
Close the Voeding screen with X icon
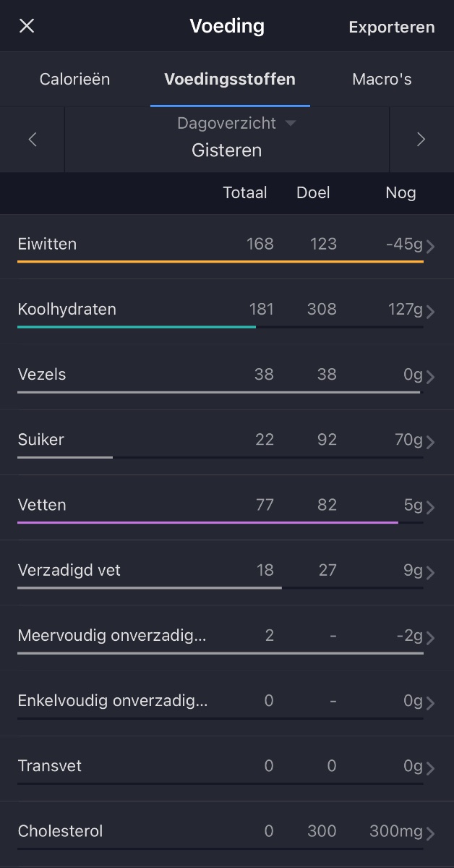pos(27,27)
